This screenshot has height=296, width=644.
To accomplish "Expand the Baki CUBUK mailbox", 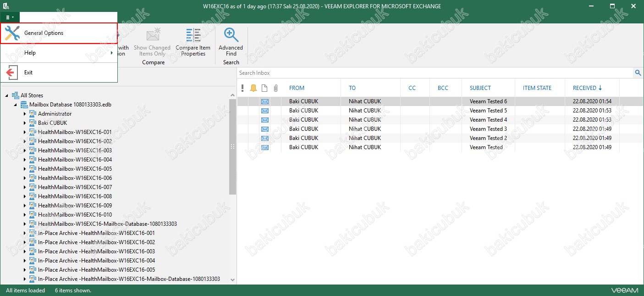I will (x=25, y=123).
